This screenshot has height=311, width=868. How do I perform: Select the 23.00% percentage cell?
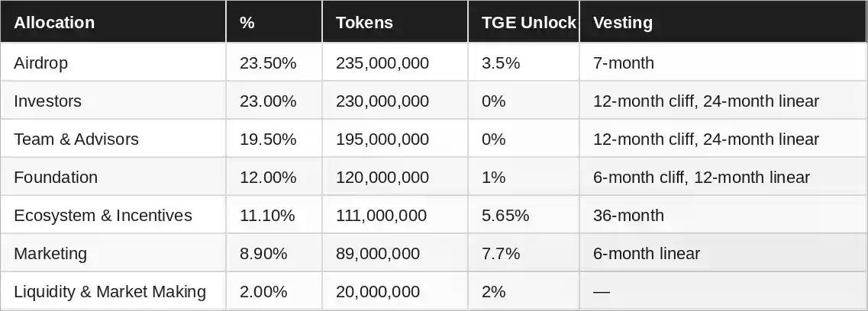click(x=268, y=101)
